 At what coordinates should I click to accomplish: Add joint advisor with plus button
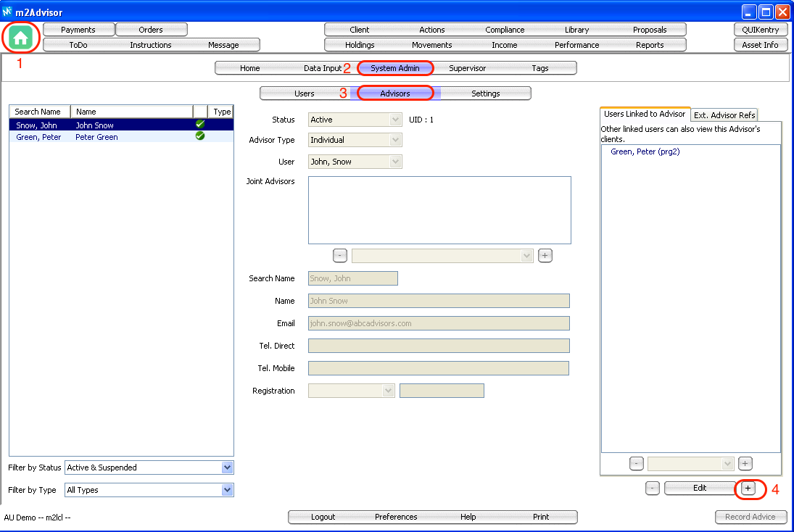pos(545,255)
